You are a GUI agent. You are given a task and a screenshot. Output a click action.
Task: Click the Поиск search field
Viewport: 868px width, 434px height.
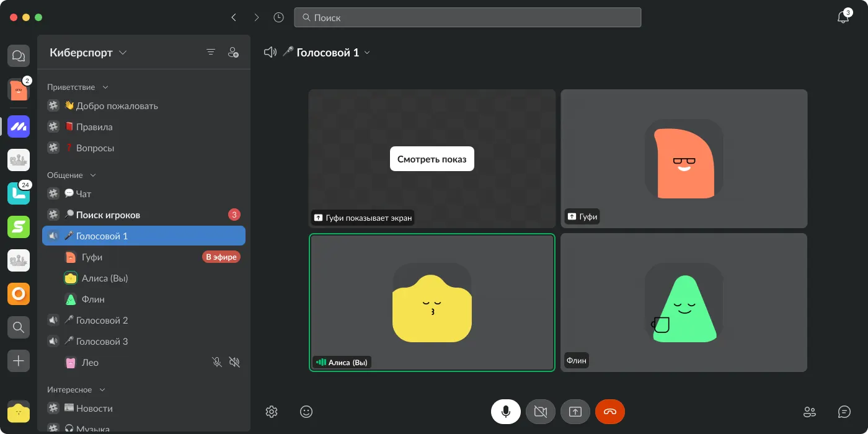[x=467, y=17]
